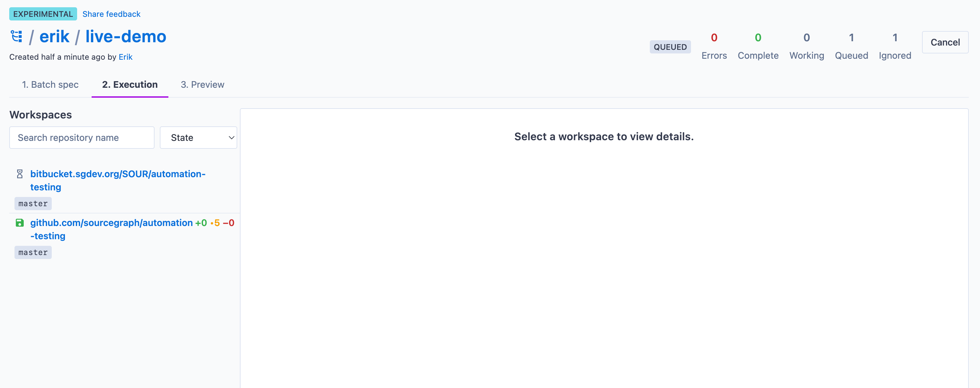
Task: Focus the Search repository name field
Action: [x=82, y=138]
